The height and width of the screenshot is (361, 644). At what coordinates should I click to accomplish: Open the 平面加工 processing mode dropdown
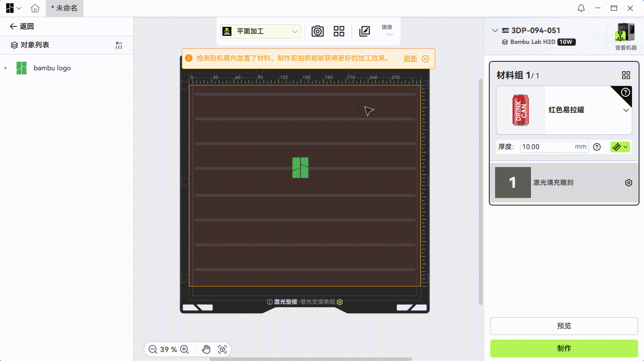pos(261,31)
